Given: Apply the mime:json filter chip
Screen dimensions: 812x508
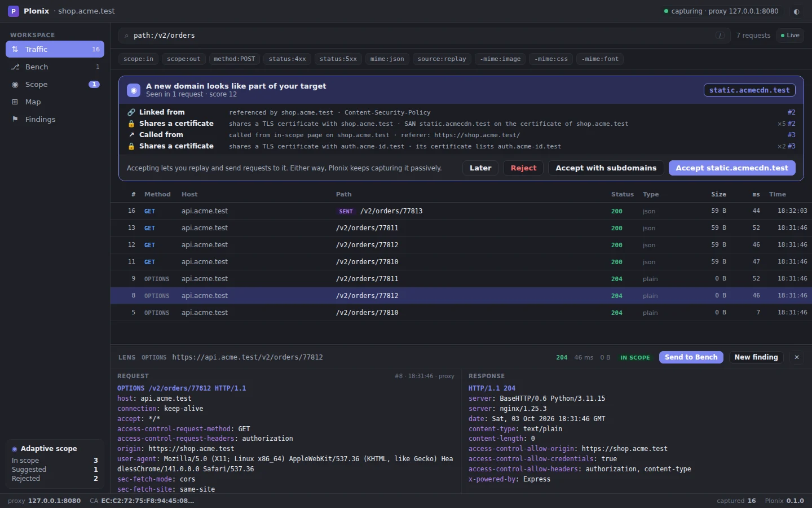Looking at the screenshot, I should pyautogui.click(x=387, y=59).
